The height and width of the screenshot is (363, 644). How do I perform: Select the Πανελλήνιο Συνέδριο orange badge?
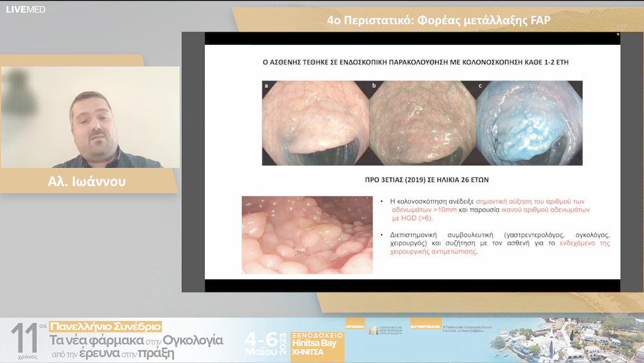pyautogui.click(x=106, y=327)
